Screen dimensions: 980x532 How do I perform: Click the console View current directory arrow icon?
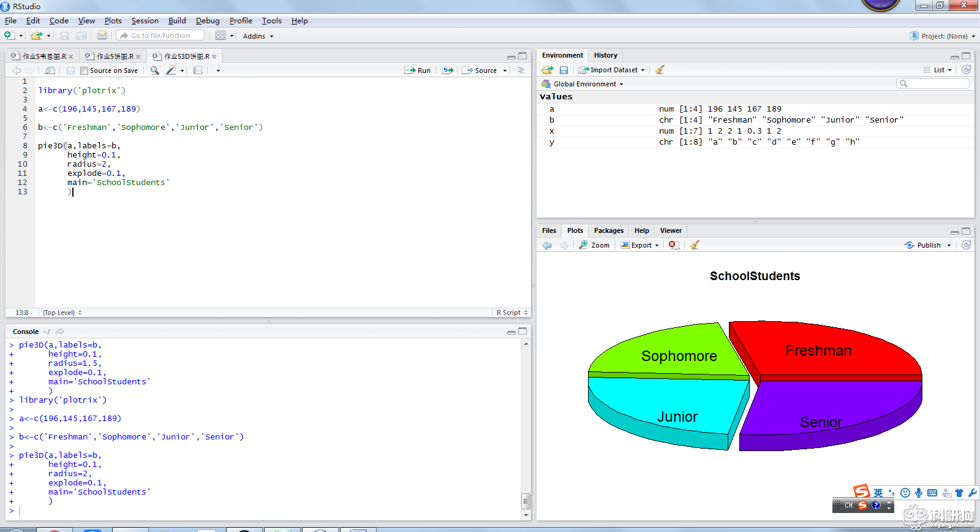59,332
